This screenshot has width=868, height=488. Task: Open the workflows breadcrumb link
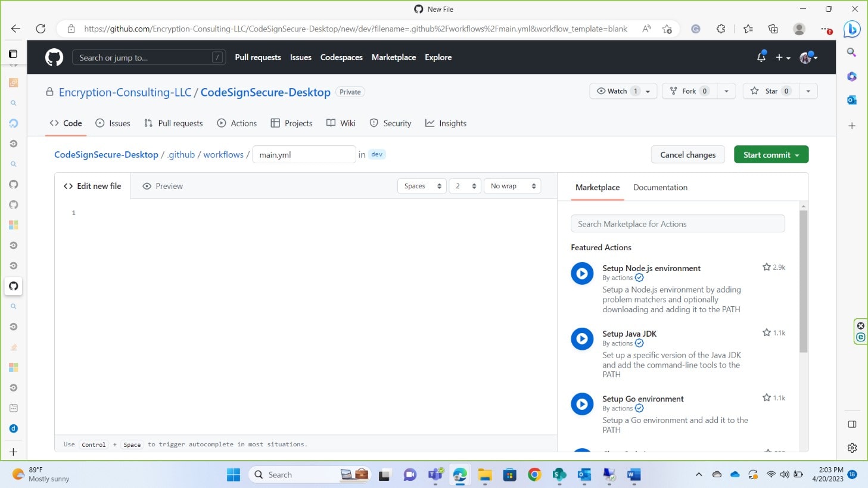coord(223,154)
